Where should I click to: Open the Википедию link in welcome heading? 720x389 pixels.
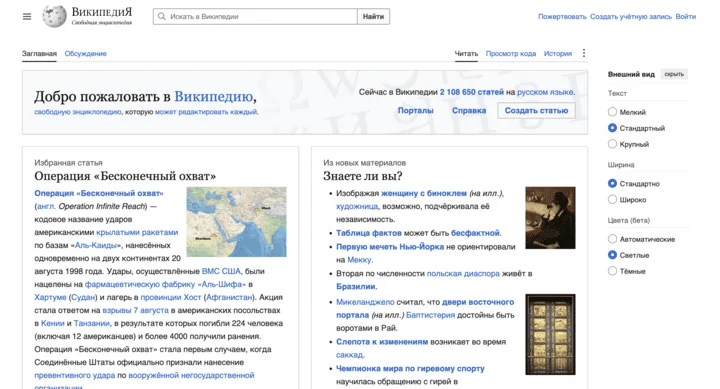click(x=214, y=96)
